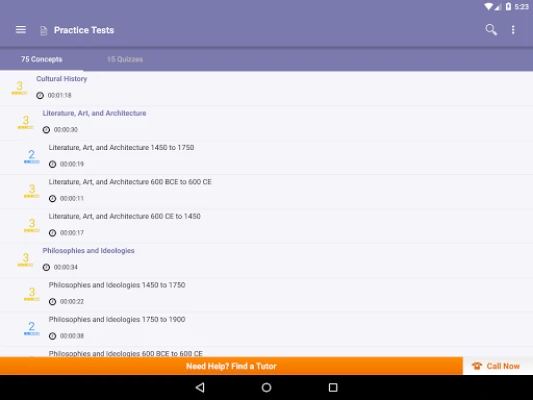
Task: Open the three-dot overflow menu
Action: coord(513,30)
